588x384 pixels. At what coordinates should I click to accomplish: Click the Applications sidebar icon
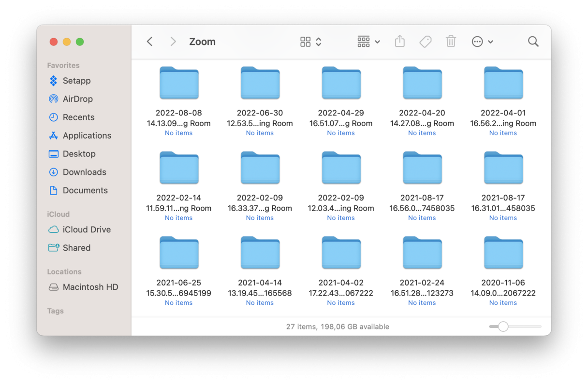point(54,136)
